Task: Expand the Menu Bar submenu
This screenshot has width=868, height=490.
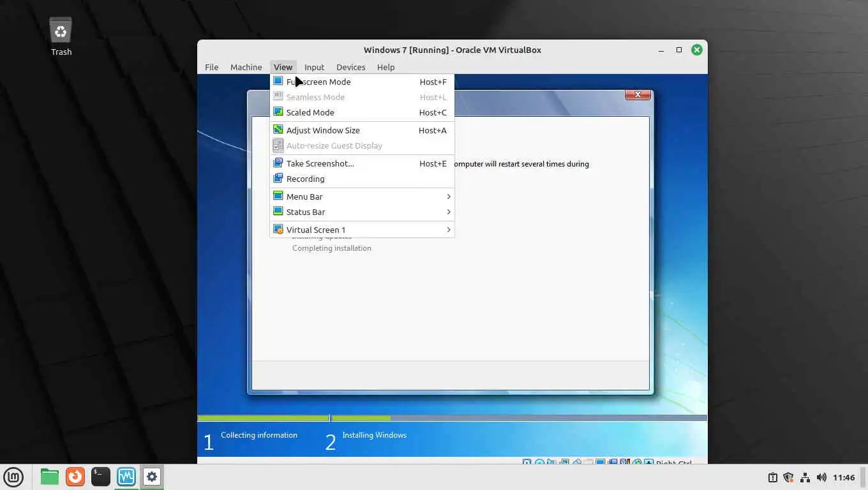Action: 362,197
